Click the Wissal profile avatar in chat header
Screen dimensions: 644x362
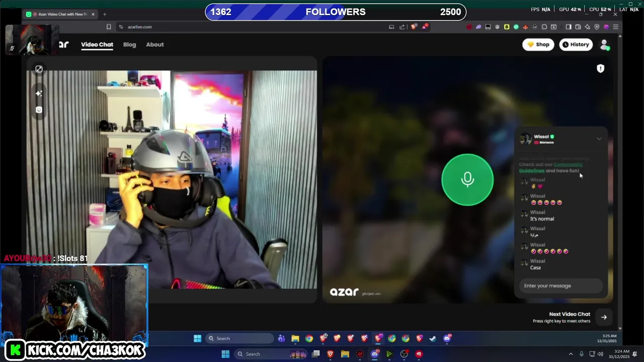526,139
